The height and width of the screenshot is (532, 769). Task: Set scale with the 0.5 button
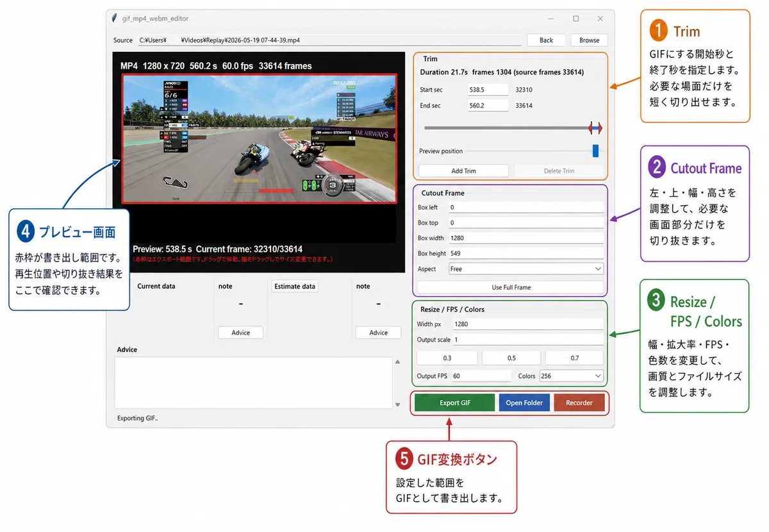pos(511,358)
